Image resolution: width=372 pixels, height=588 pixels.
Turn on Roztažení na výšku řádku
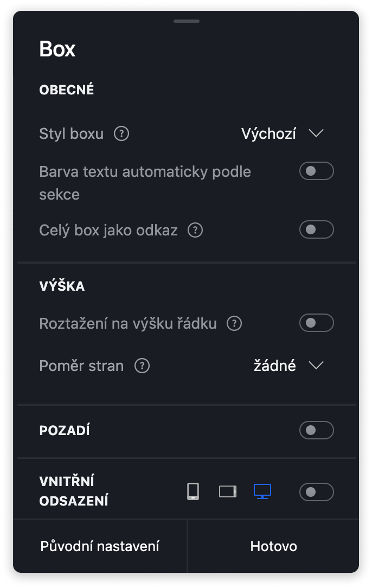[316, 323]
